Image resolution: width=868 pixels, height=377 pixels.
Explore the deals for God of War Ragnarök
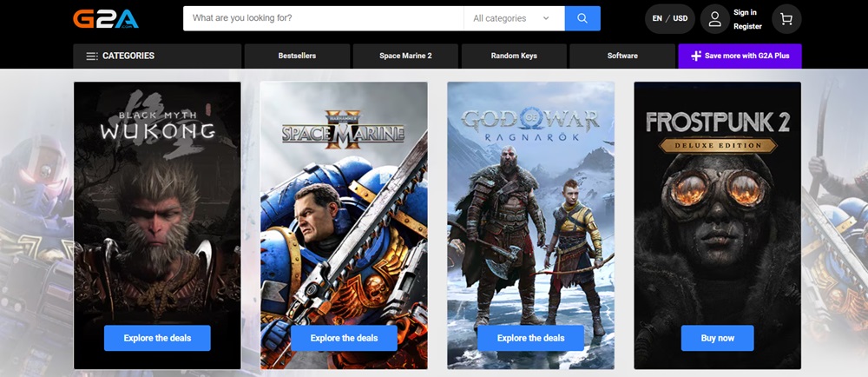(530, 338)
